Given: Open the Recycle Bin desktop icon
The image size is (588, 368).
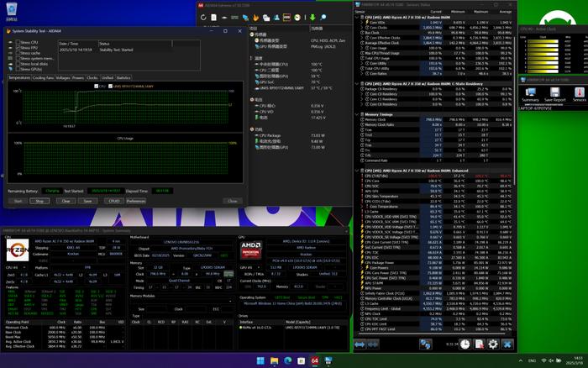Looking at the screenshot, I should pyautogui.click(x=12, y=11).
